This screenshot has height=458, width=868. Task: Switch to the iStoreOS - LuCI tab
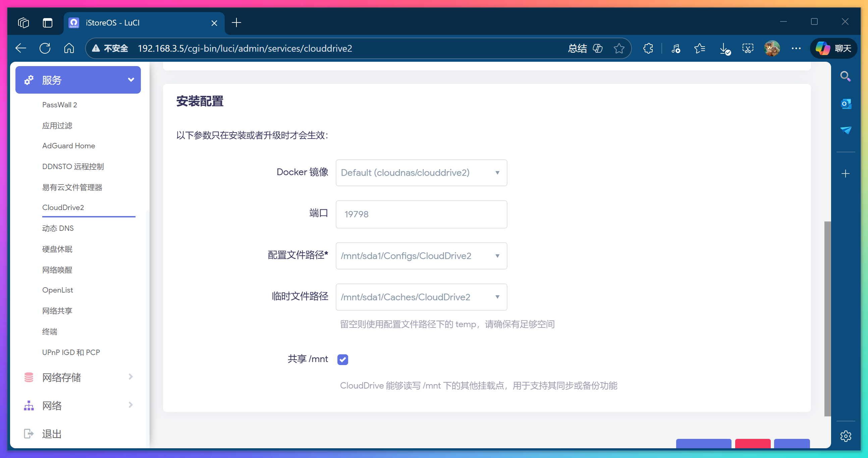point(112,22)
